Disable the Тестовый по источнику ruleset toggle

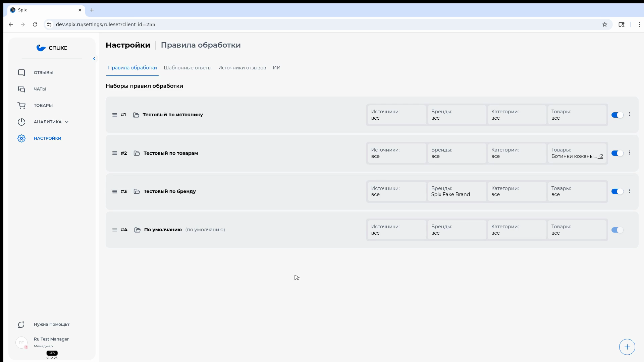(617, 115)
